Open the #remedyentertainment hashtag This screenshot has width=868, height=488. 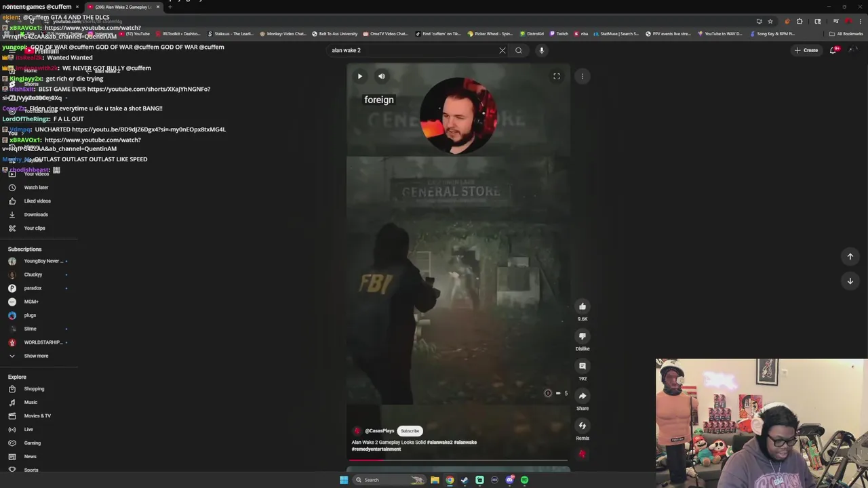pyautogui.click(x=376, y=449)
